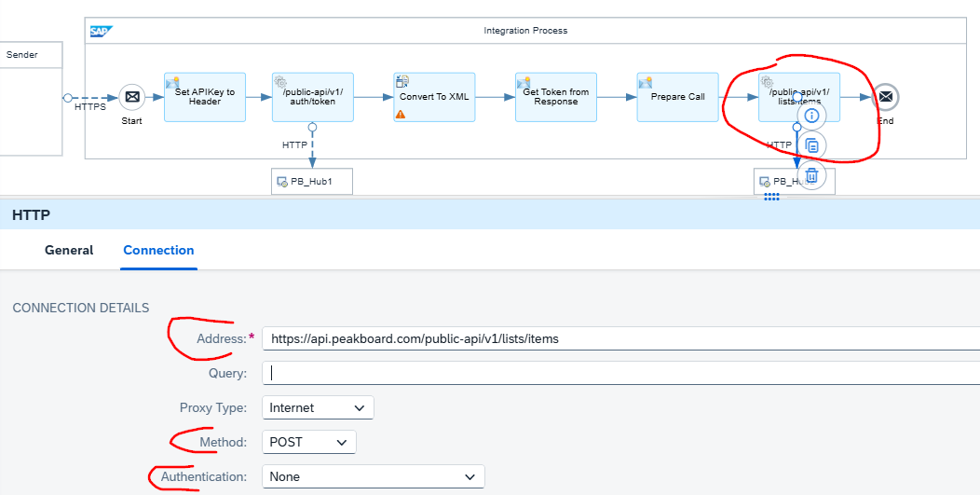This screenshot has height=495, width=980.
Task: Click the Start message event icon
Action: point(132,97)
